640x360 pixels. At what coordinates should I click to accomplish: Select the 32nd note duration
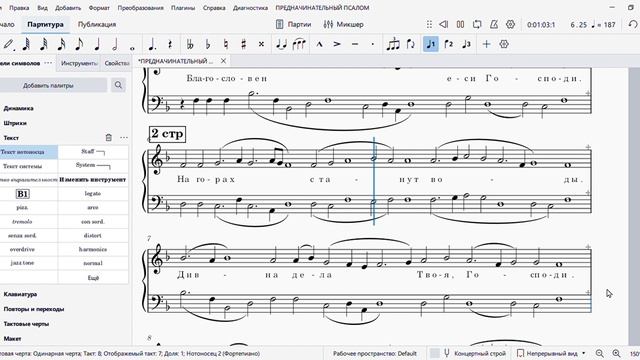pyautogui.click(x=43, y=44)
